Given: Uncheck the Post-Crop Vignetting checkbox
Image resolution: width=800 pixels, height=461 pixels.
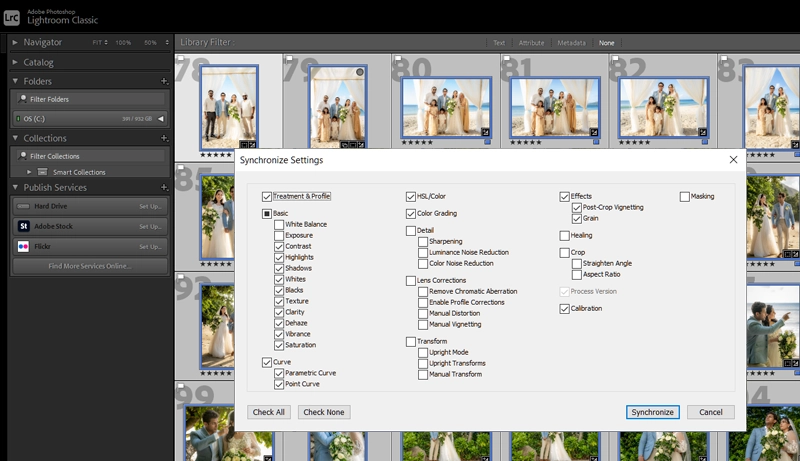Looking at the screenshot, I should [x=577, y=208].
